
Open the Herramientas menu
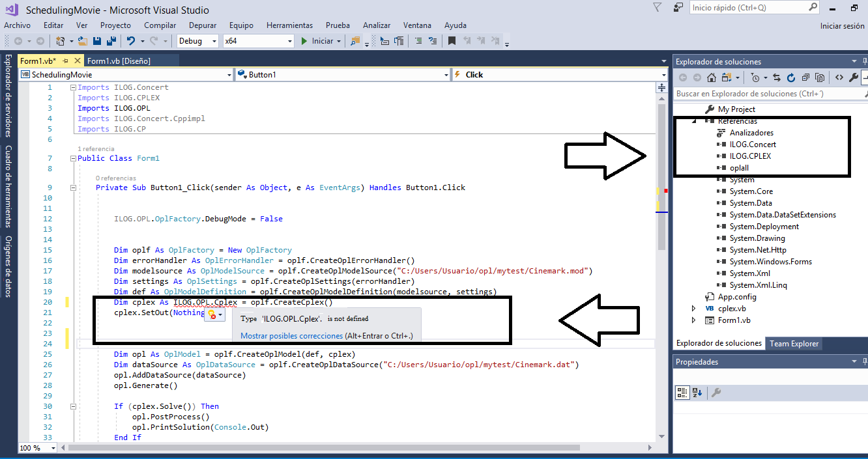289,25
